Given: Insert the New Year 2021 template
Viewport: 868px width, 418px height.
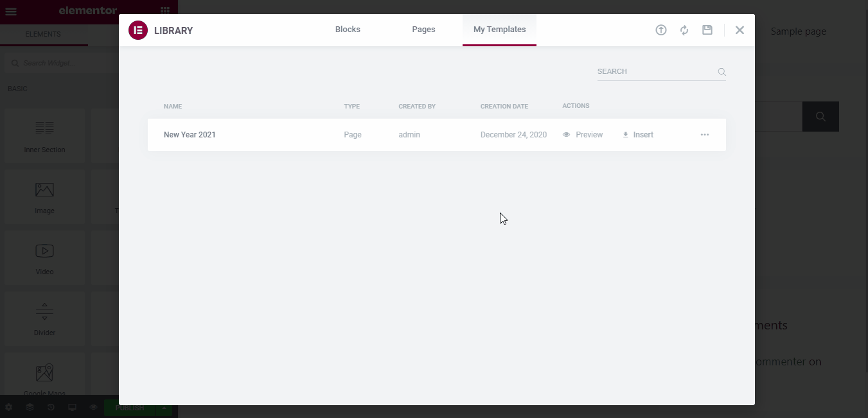Looking at the screenshot, I should tap(638, 135).
